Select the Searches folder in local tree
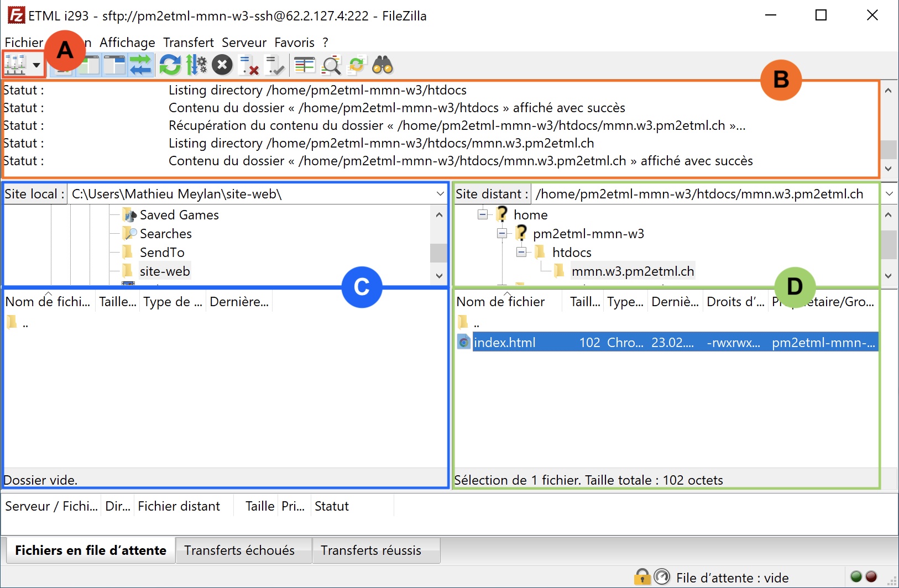Screen dimensions: 899x588 tap(165, 234)
